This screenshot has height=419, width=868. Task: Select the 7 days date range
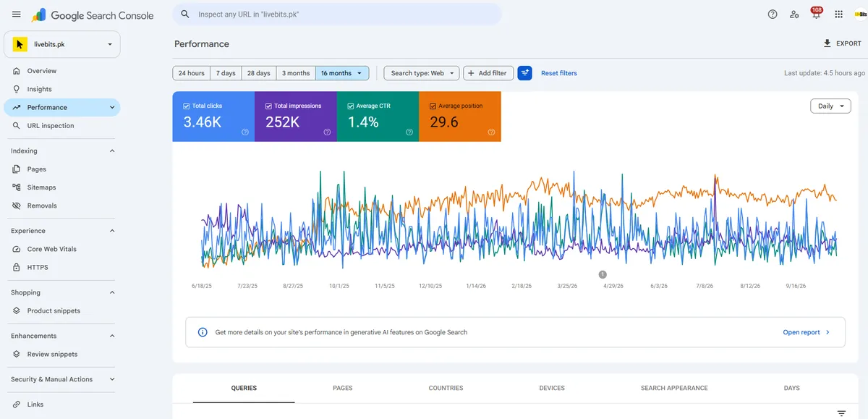pyautogui.click(x=226, y=73)
